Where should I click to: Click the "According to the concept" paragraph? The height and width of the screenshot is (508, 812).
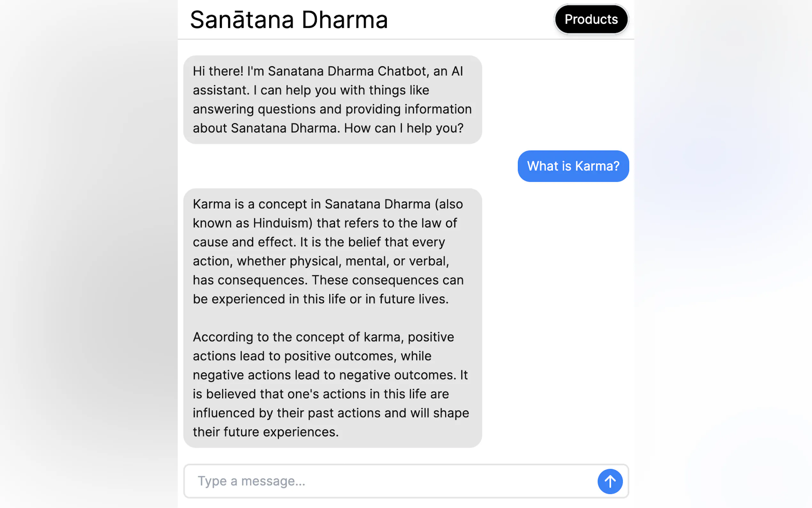[x=330, y=384]
